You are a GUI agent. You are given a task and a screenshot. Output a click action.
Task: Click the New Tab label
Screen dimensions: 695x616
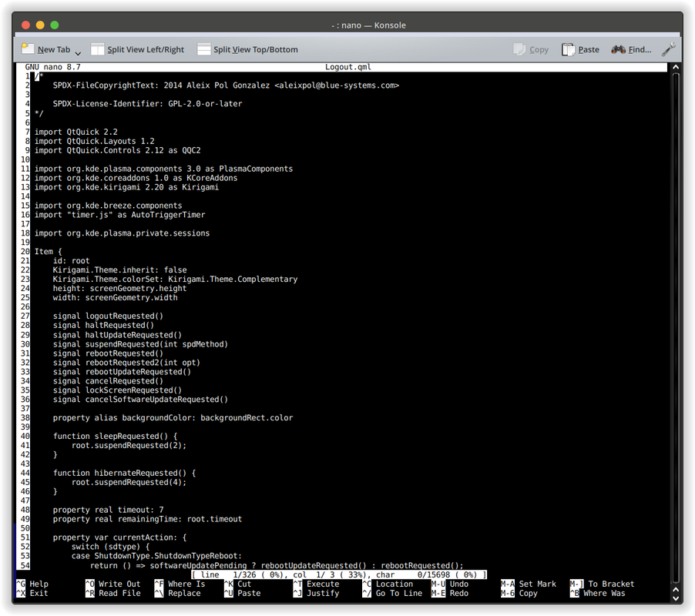point(54,49)
